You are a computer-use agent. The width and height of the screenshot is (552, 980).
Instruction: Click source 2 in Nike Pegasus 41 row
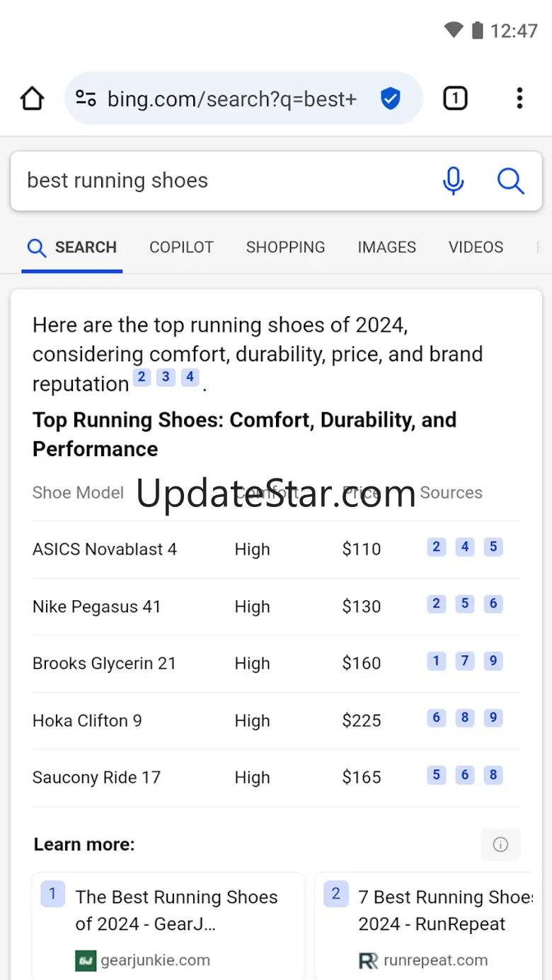pyautogui.click(x=437, y=604)
